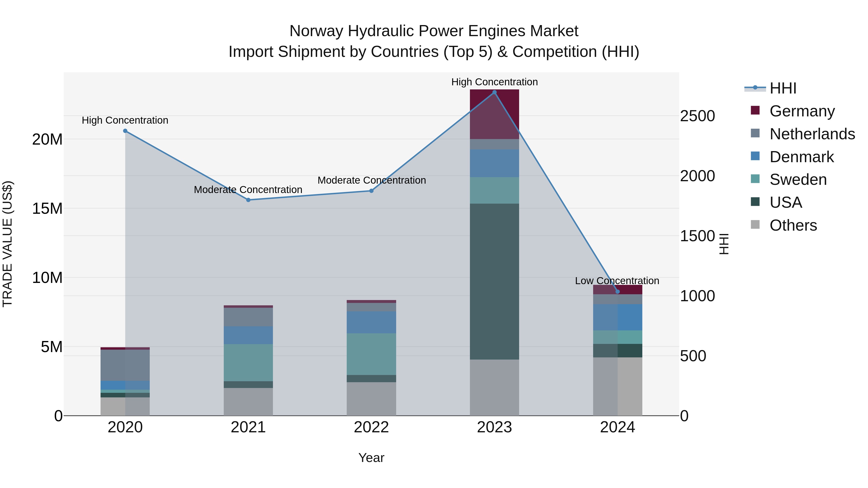This screenshot has width=868, height=488.
Task: Click the Denmark blue legend swatch
Action: 755,156
